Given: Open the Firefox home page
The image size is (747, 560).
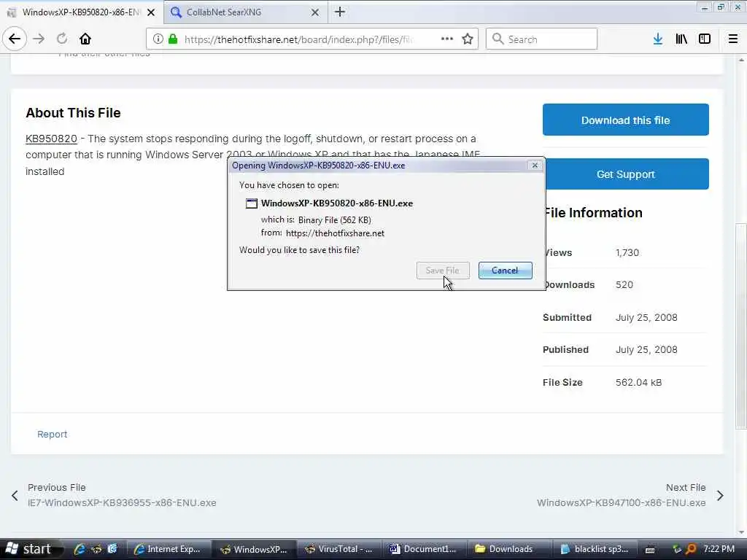Looking at the screenshot, I should (85, 39).
